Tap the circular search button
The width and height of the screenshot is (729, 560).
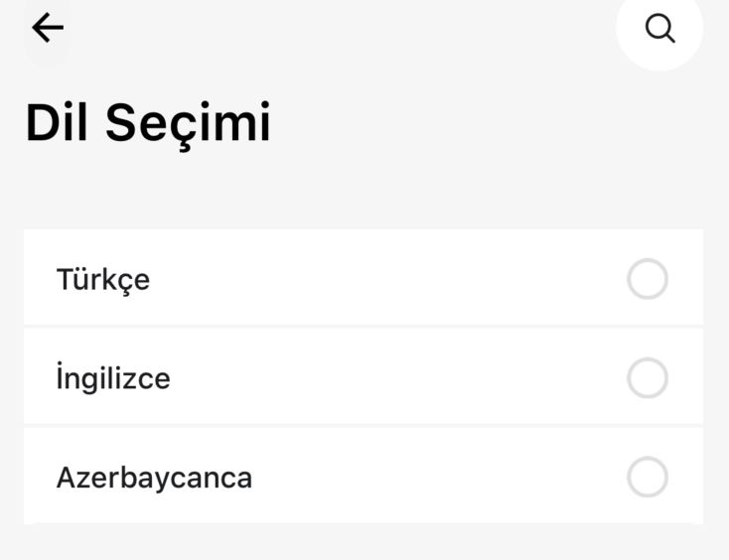pyautogui.click(x=659, y=29)
